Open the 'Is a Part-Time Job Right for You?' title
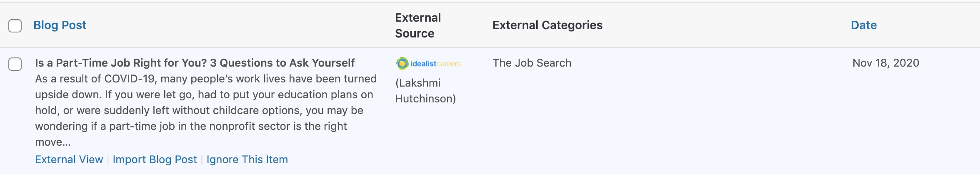The width and height of the screenshot is (980, 174). pos(195,63)
